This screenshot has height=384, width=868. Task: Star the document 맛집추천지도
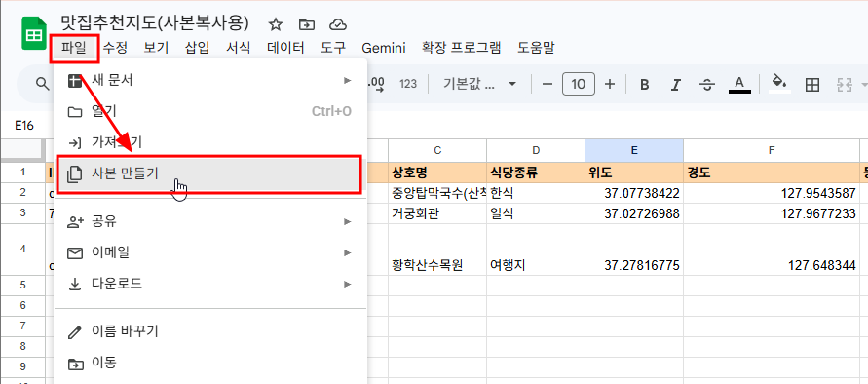[275, 24]
